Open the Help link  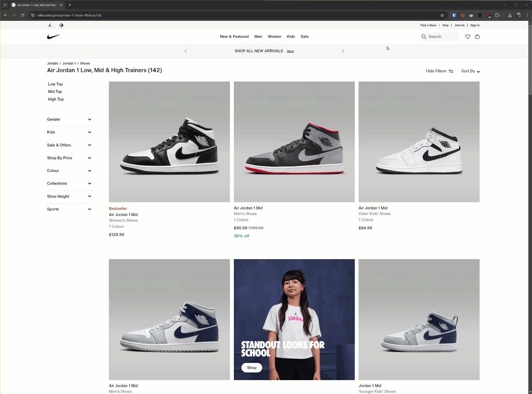pos(445,25)
